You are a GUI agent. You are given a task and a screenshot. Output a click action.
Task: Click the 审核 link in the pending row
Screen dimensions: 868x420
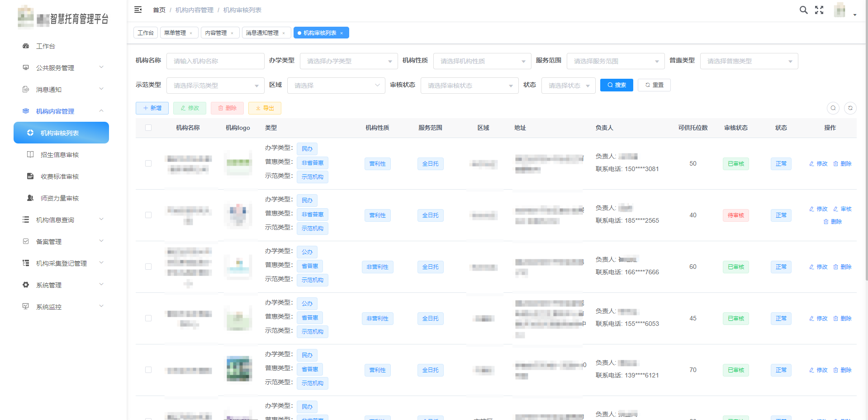click(x=842, y=209)
